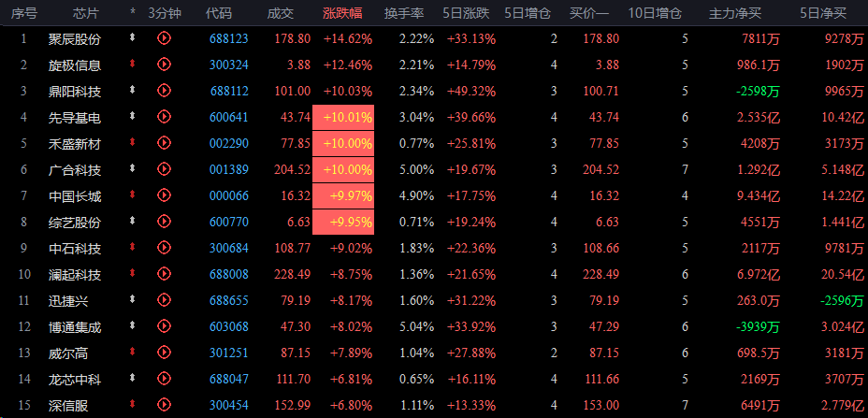Select stock name 龙芯中科
This screenshot has width=868, height=418.
[75, 380]
